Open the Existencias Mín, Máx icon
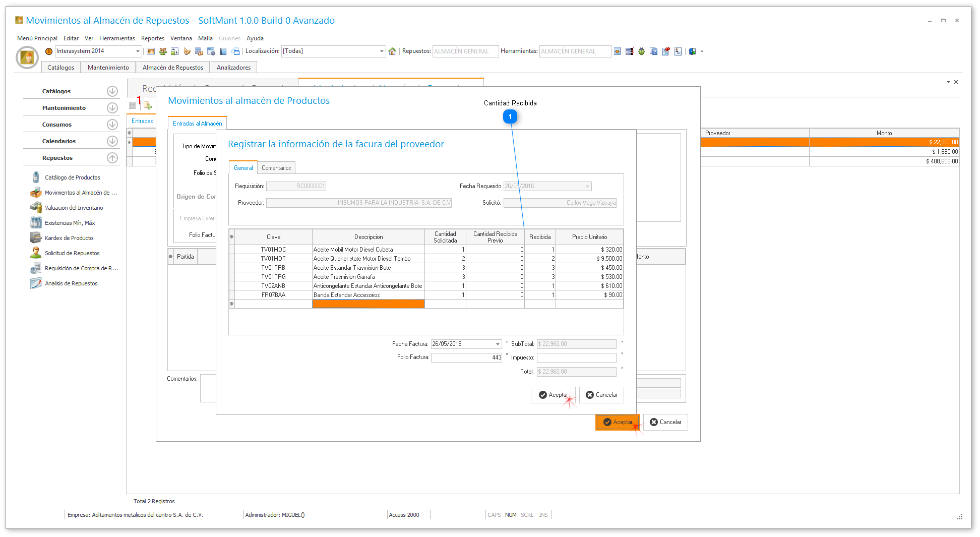The image size is (980, 537). click(36, 223)
